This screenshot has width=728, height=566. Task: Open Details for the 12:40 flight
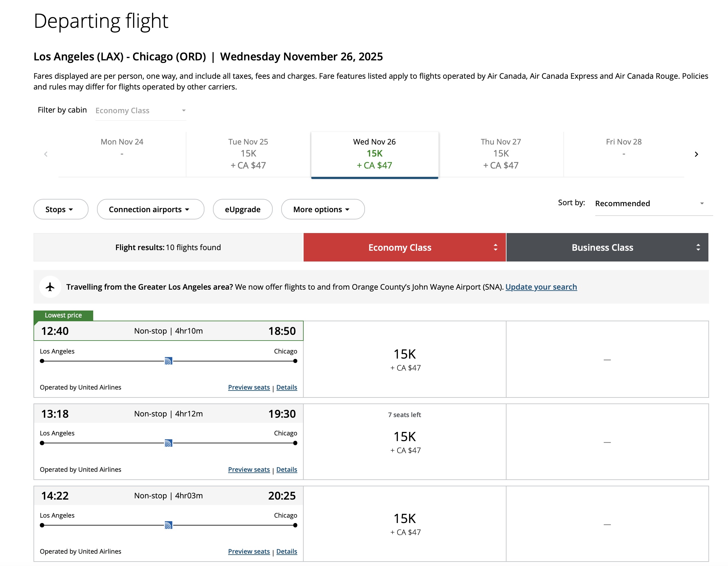tap(287, 387)
